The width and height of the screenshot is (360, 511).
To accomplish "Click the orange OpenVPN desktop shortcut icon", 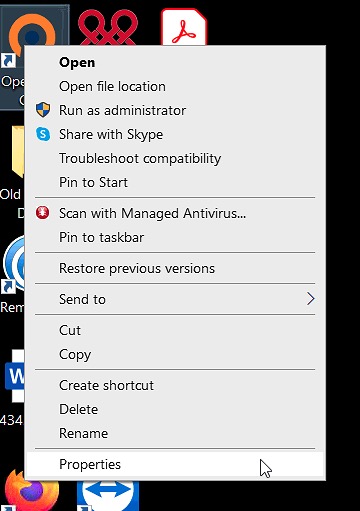I will [x=32, y=34].
